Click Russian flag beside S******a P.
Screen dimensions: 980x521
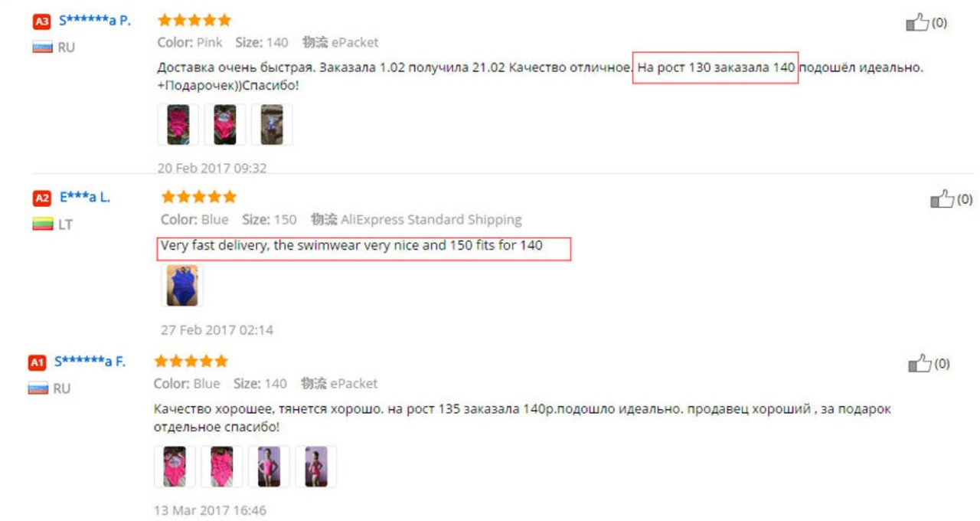point(42,48)
